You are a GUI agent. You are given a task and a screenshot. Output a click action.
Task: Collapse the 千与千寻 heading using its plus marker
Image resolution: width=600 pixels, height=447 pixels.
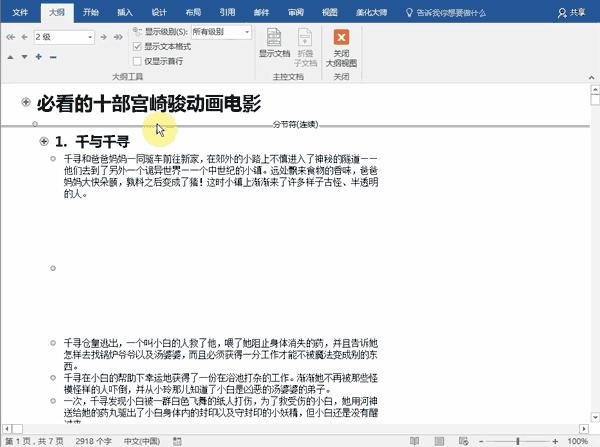[44, 142]
